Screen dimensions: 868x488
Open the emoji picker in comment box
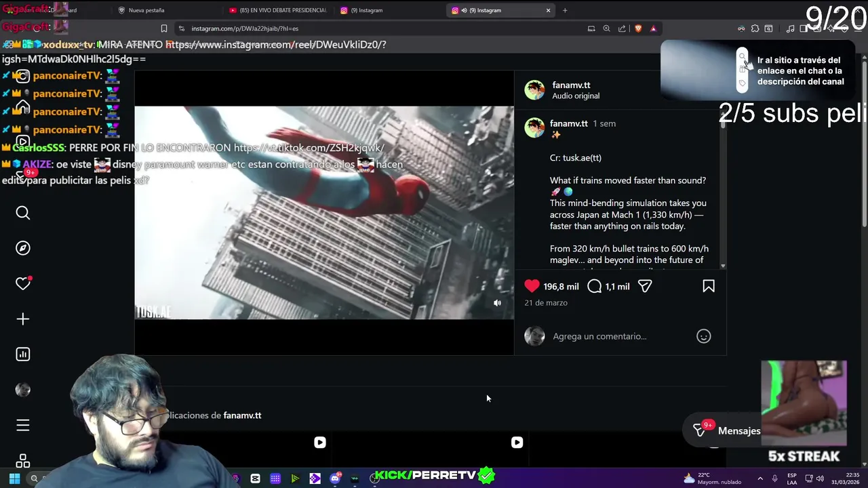click(x=704, y=336)
